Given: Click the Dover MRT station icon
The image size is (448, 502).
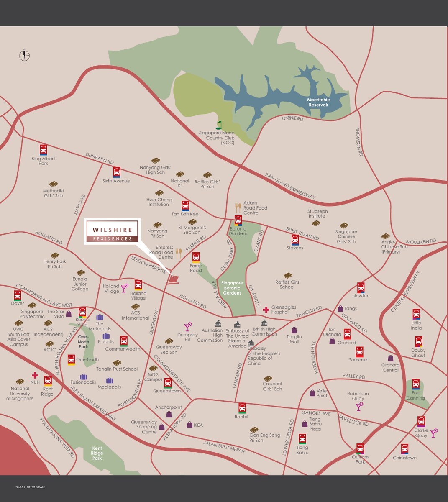Looking at the screenshot, I should point(17,296).
